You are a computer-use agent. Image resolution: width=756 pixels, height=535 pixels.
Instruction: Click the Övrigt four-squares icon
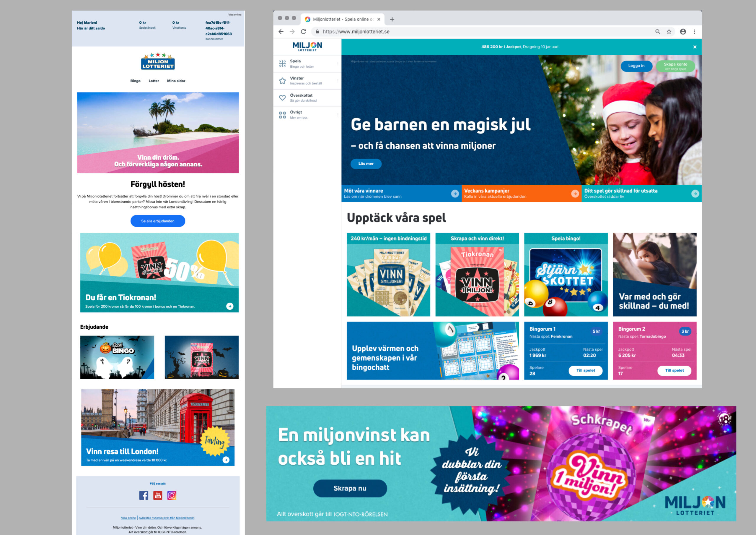[282, 115]
